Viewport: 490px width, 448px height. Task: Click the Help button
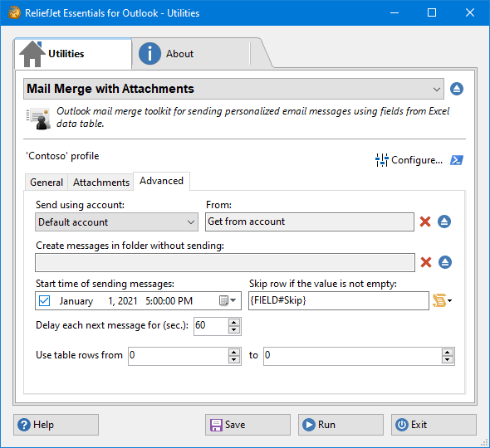point(56,425)
